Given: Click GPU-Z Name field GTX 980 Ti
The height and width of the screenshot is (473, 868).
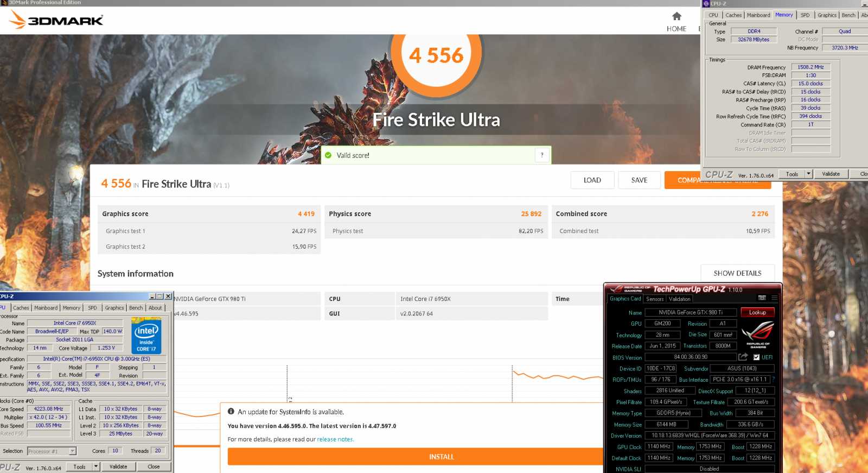Looking at the screenshot, I should click(691, 312).
